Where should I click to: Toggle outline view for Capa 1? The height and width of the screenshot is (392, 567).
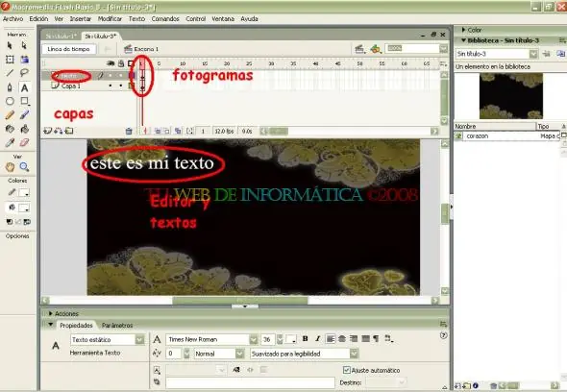point(131,86)
